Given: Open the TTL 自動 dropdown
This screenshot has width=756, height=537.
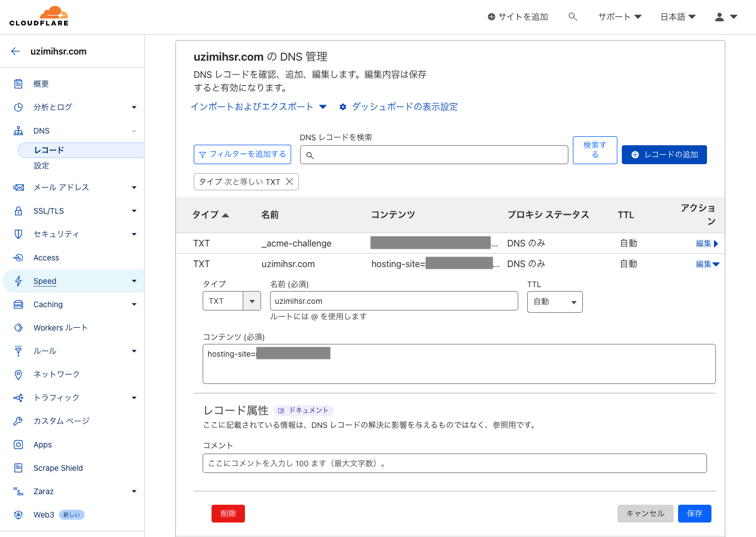Looking at the screenshot, I should 555,302.
